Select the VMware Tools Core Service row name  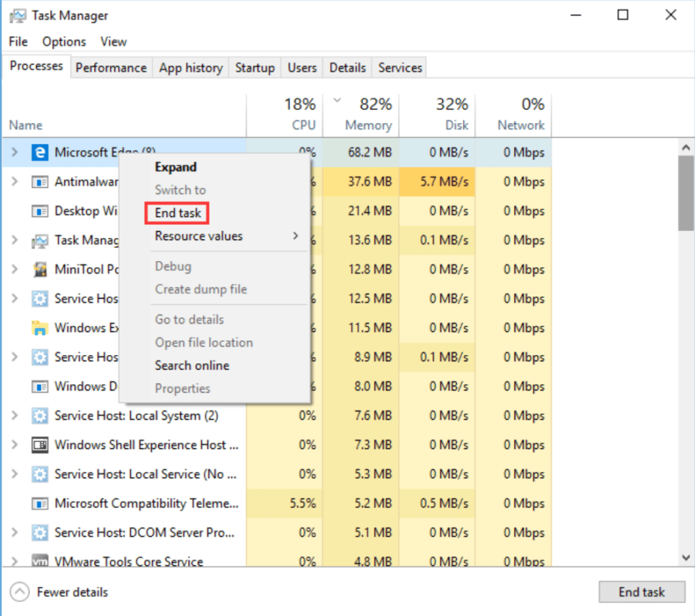pyautogui.click(x=129, y=561)
